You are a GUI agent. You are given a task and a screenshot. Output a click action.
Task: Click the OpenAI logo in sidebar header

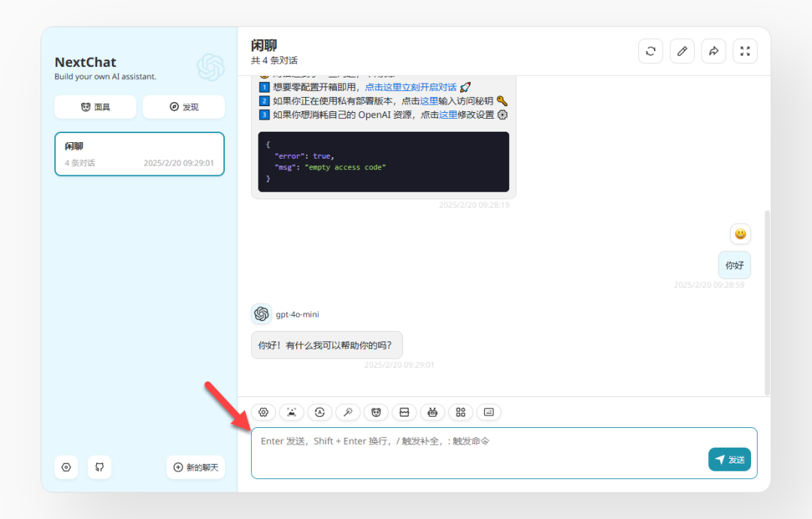tap(211, 68)
